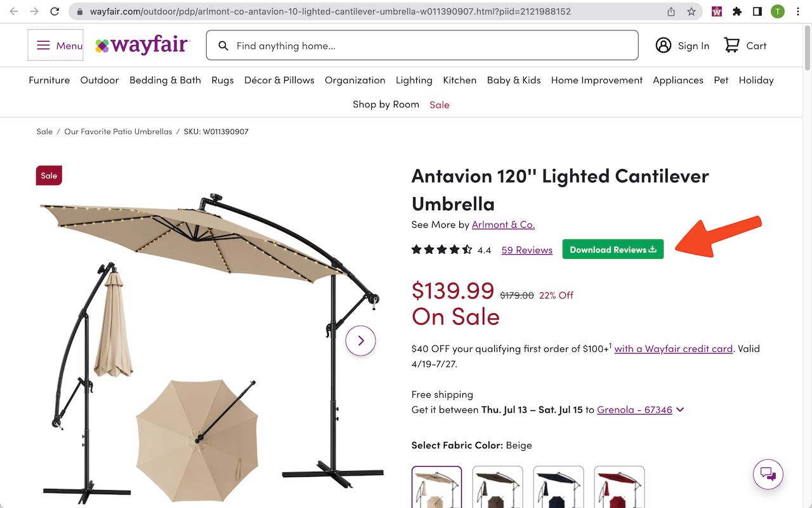Click the Sign In account icon
The image size is (812, 508).
pyautogui.click(x=664, y=45)
